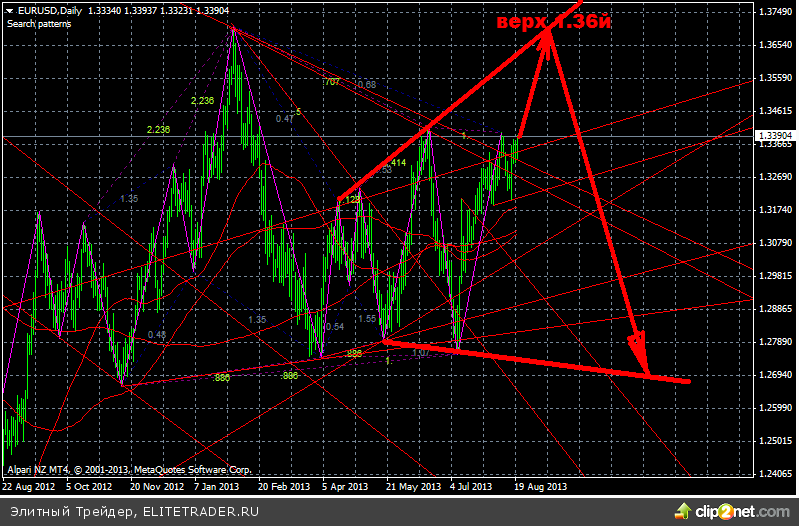This screenshot has height=526, width=799.
Task: Click the dropdown triangle before EURUSD,Daily
Action: tap(10, 11)
